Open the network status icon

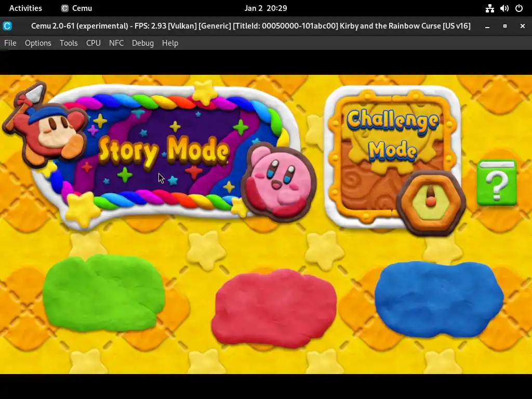point(489,8)
